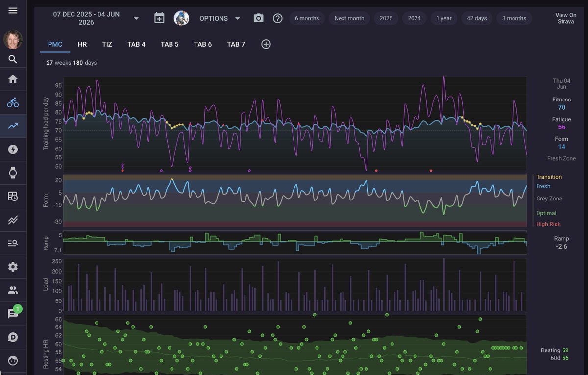Open the compare double-line chart page
588x375 pixels.
13,220
